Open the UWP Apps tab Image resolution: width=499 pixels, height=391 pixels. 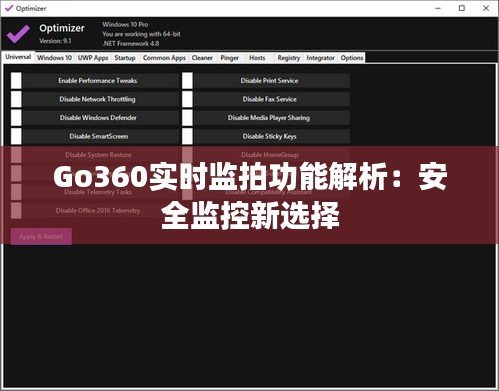[93, 58]
